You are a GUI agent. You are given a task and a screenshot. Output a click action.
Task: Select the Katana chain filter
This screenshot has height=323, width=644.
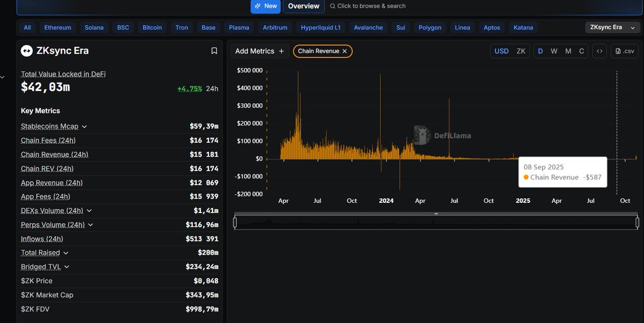tap(523, 27)
